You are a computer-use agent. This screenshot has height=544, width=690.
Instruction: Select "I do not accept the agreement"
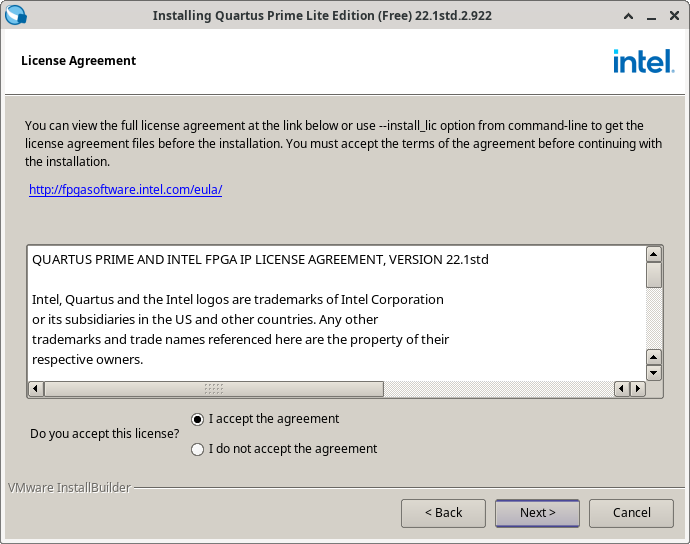[284, 449]
